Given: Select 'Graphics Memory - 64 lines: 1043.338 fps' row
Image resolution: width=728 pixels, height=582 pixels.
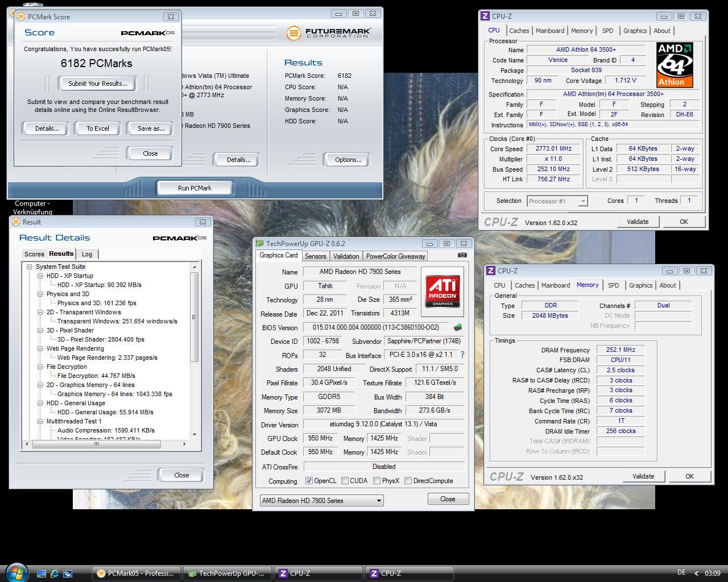Looking at the screenshot, I should (114, 394).
